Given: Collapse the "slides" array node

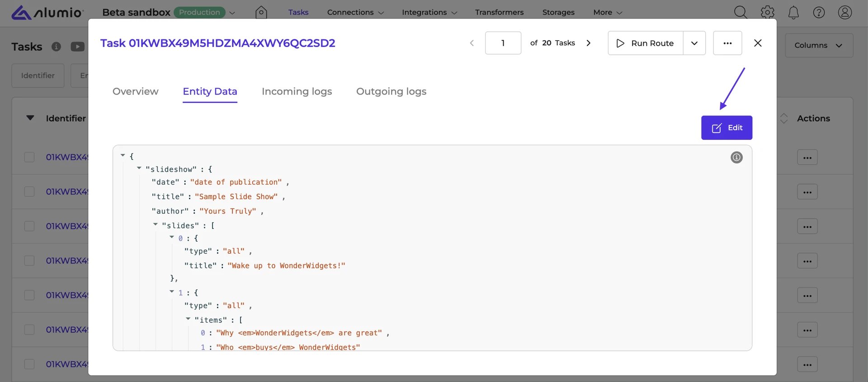Looking at the screenshot, I should point(155,224).
